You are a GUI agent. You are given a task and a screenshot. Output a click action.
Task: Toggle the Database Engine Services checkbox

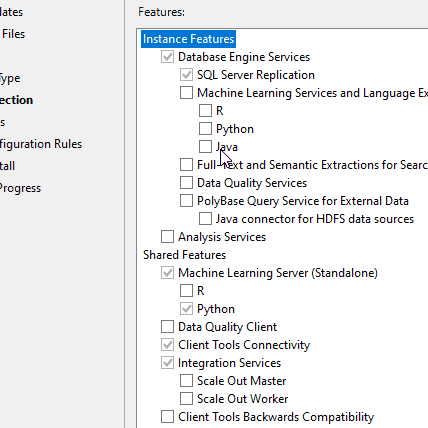point(167,57)
